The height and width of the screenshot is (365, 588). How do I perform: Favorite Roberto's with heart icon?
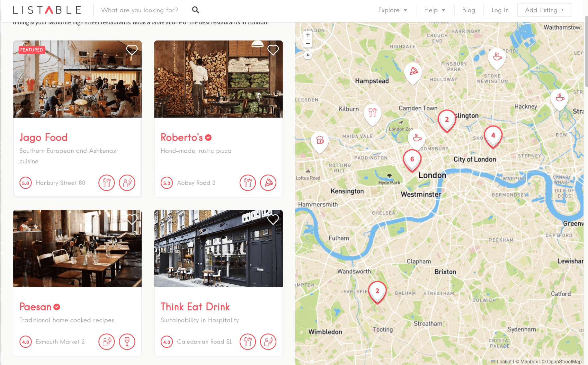tap(273, 50)
